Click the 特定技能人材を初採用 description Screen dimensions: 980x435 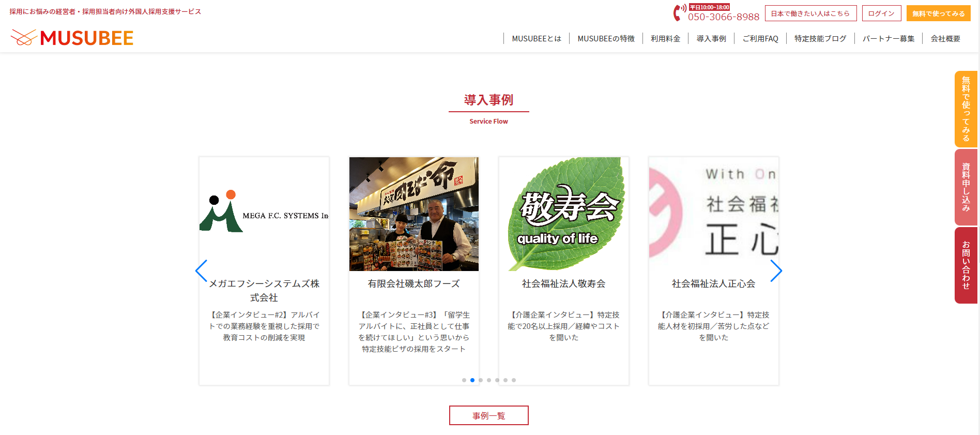click(714, 326)
